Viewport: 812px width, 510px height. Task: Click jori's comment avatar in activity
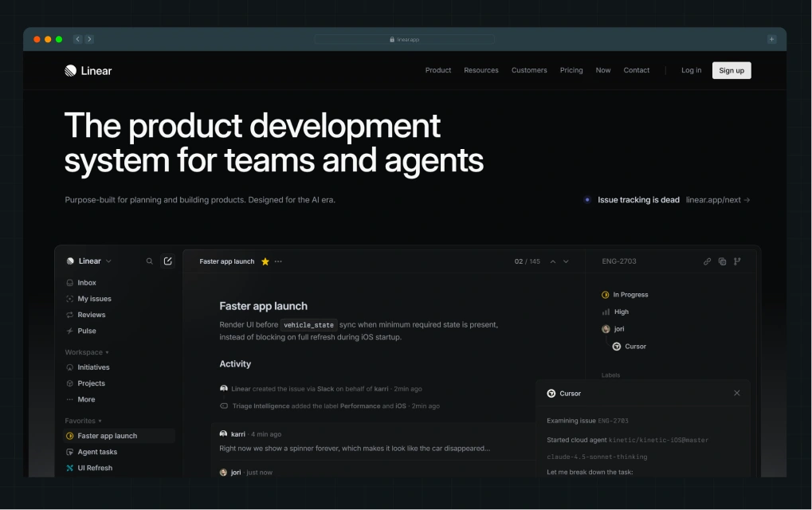point(223,473)
